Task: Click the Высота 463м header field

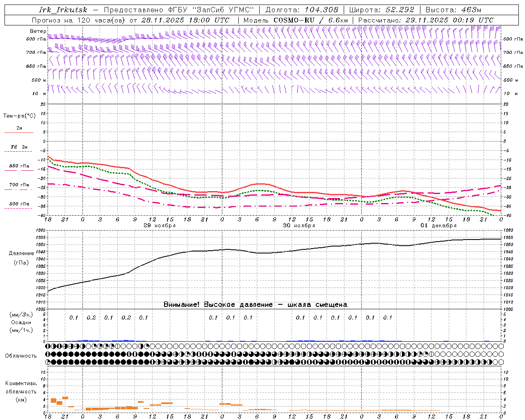Action: pyautogui.click(x=453, y=10)
